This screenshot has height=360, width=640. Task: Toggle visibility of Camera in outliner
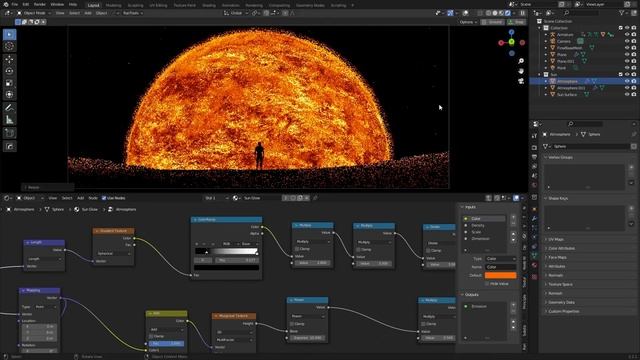click(627, 41)
